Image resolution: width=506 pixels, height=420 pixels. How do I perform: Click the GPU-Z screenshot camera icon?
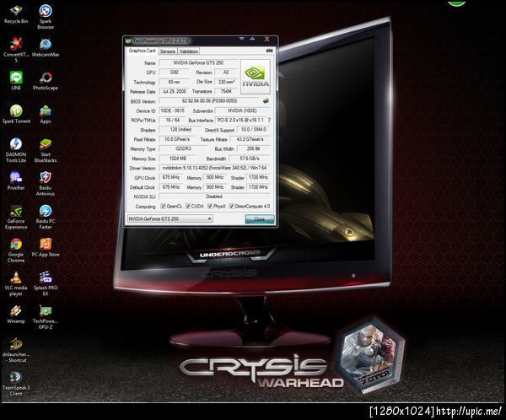pos(270,51)
